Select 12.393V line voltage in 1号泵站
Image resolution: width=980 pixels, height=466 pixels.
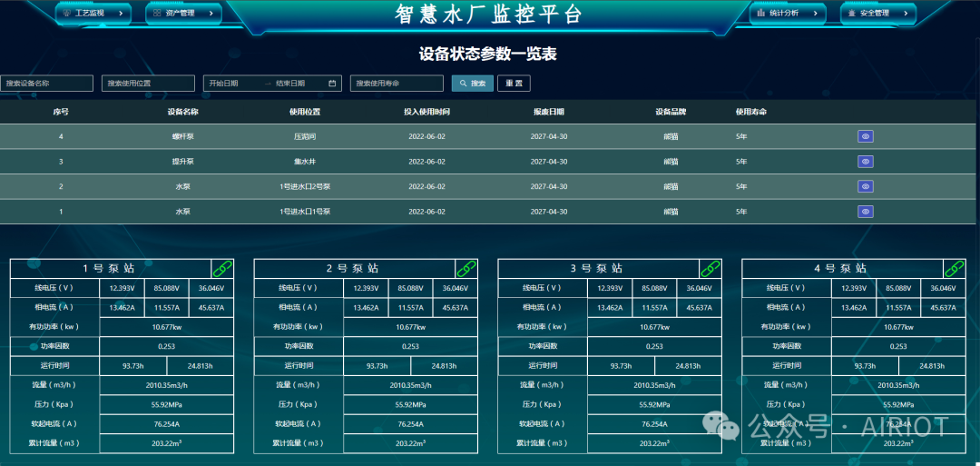click(x=122, y=288)
